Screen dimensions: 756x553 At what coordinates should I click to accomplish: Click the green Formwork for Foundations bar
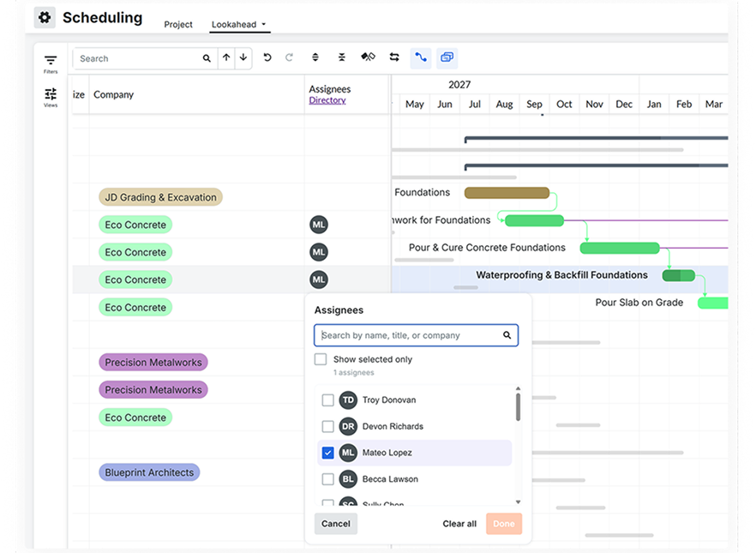point(534,220)
